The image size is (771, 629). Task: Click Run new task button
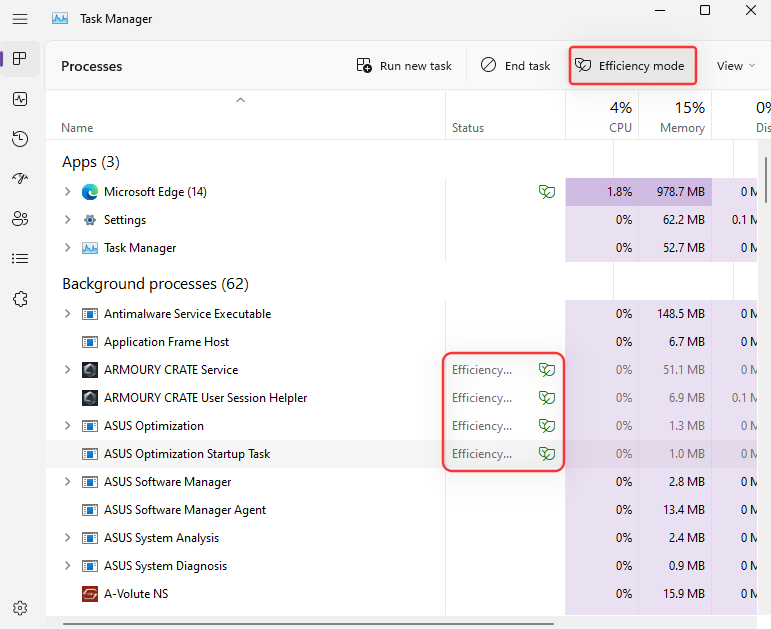pyautogui.click(x=404, y=66)
